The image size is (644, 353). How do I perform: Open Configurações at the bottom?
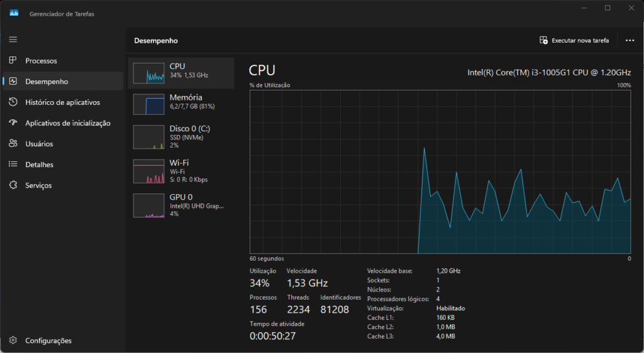pos(63,340)
